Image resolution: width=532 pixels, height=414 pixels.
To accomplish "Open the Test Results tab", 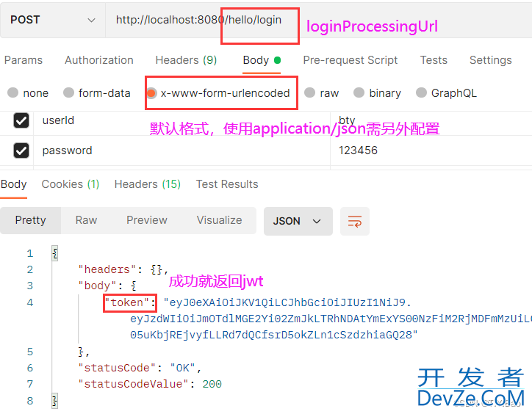I will coord(227,184).
